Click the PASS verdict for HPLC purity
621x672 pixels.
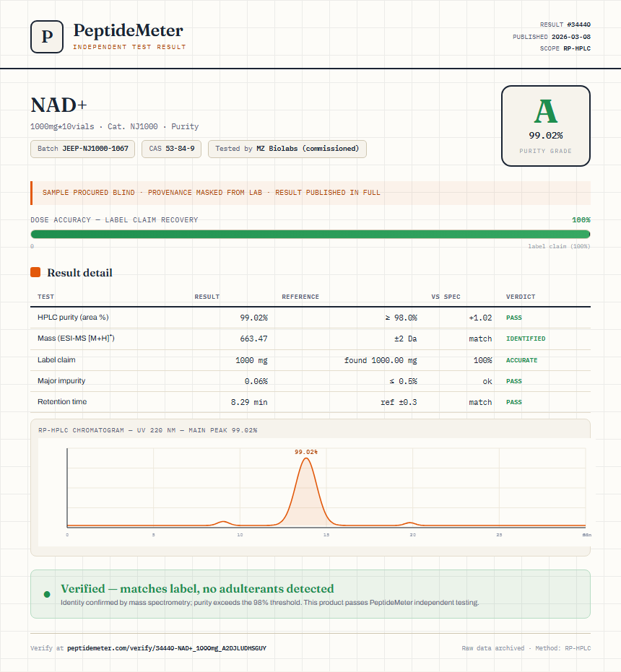pos(514,318)
